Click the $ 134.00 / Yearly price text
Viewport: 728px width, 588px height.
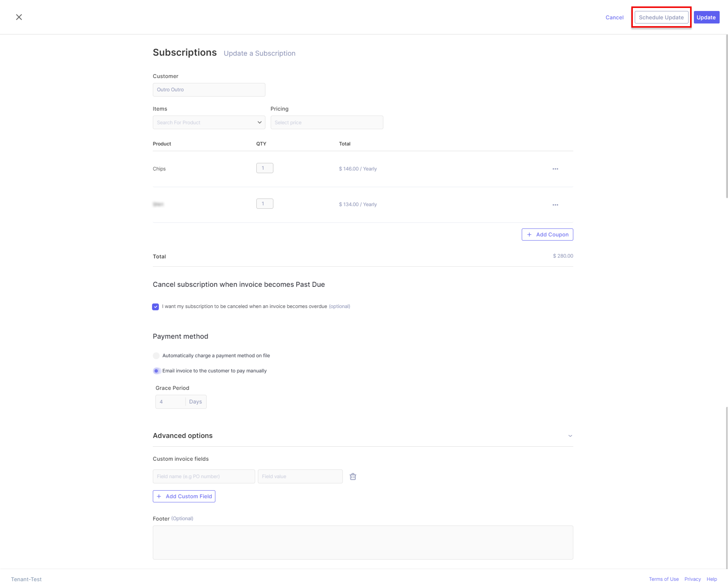(x=358, y=204)
